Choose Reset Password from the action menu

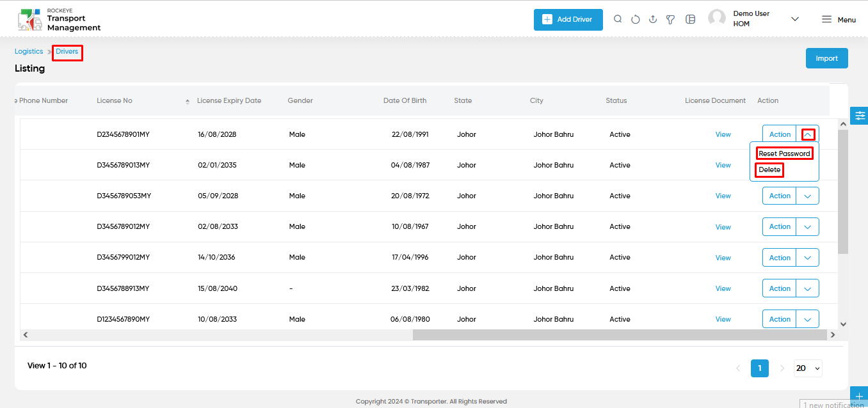click(x=784, y=153)
